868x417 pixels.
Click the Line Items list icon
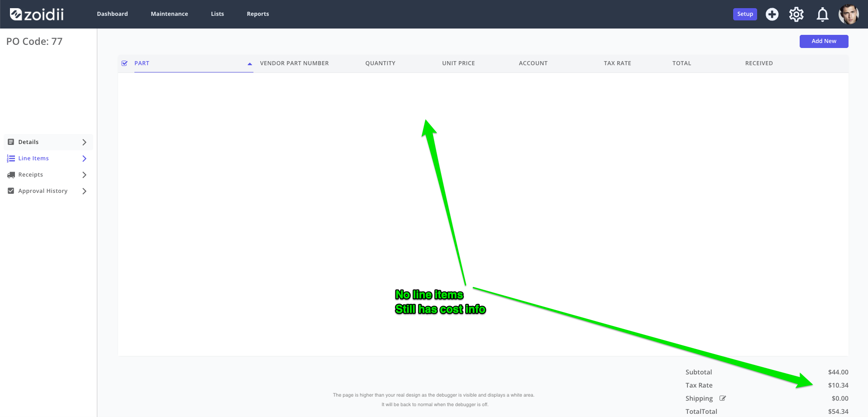point(11,158)
